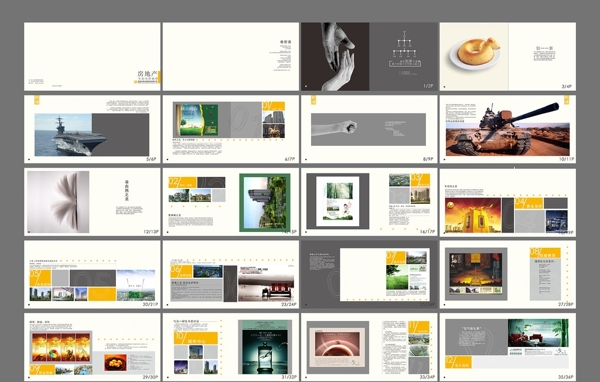Screen dimensions: 600x382
Task: Select the 房地产 cover page spread
Action: click(92, 56)
